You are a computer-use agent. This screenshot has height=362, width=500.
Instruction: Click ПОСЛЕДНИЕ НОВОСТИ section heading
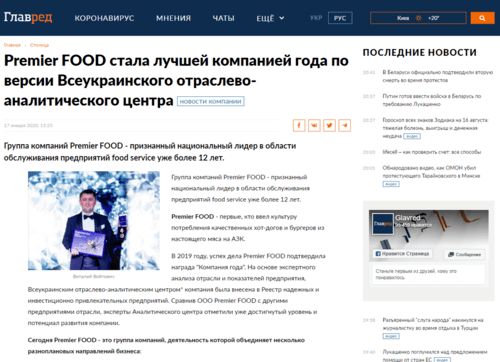click(x=420, y=52)
